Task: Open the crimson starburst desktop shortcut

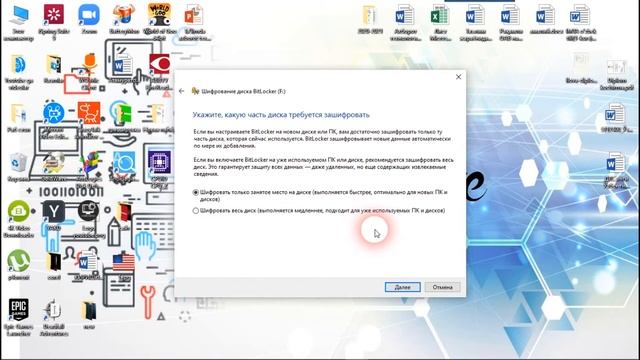Action: tap(54, 15)
